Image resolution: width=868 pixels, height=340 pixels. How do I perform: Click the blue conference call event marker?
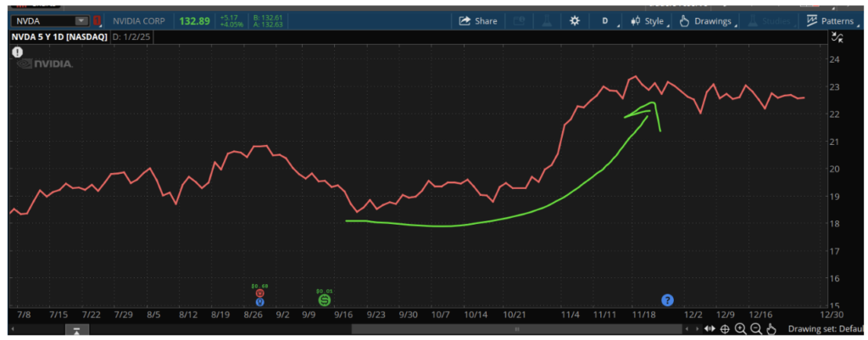(x=260, y=303)
